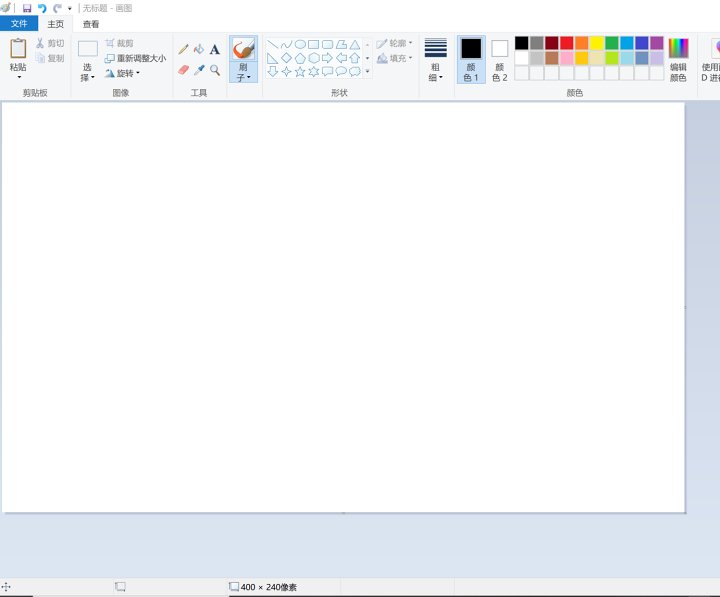Screen dimensions: 720x597
Task: Expand the 粗细 line thickness dropdown
Action: pyautogui.click(x=435, y=72)
